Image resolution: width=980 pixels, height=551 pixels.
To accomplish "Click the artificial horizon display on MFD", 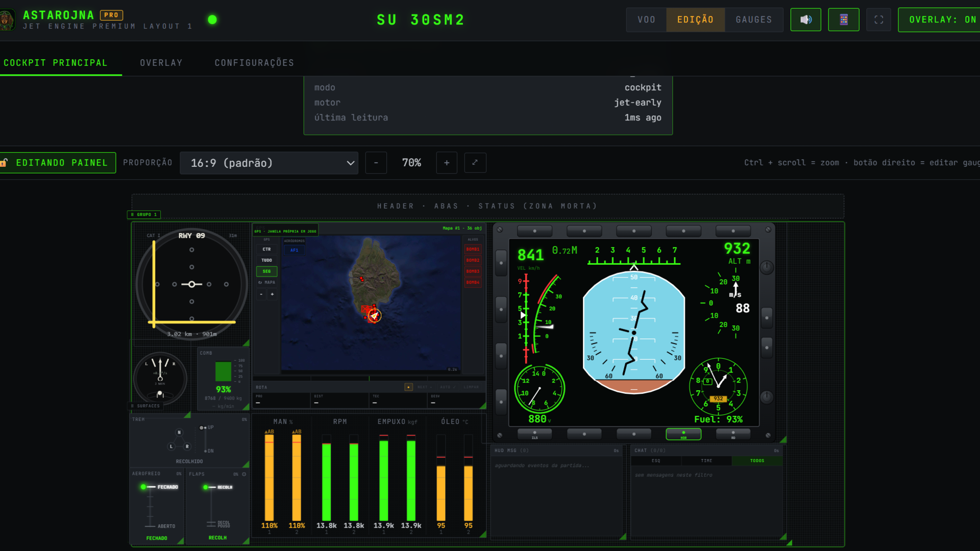I will (x=633, y=333).
